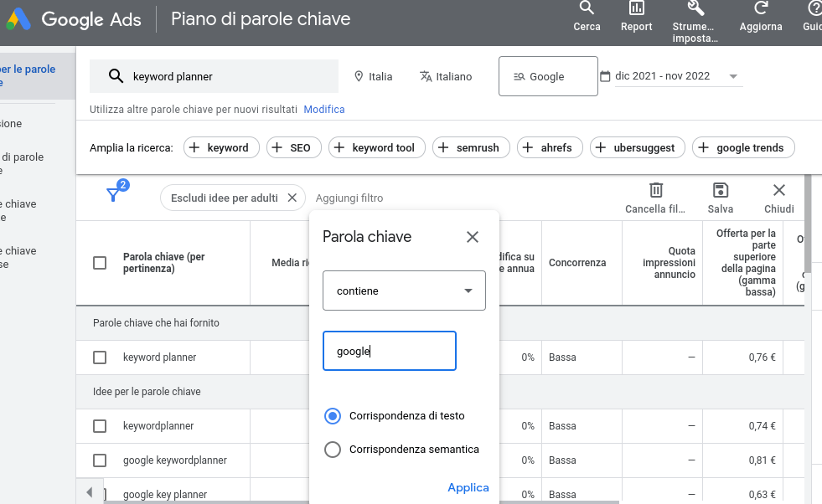Viewport: 822px width, 504px height.
Task: Click the magnifier icon in keyword search box
Action: click(x=116, y=76)
